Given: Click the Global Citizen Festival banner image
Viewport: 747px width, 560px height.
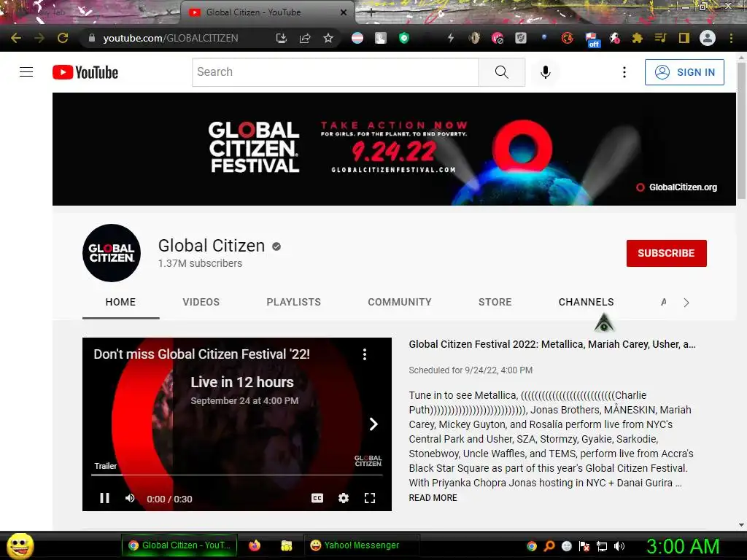Looking at the screenshot, I should tap(394, 149).
